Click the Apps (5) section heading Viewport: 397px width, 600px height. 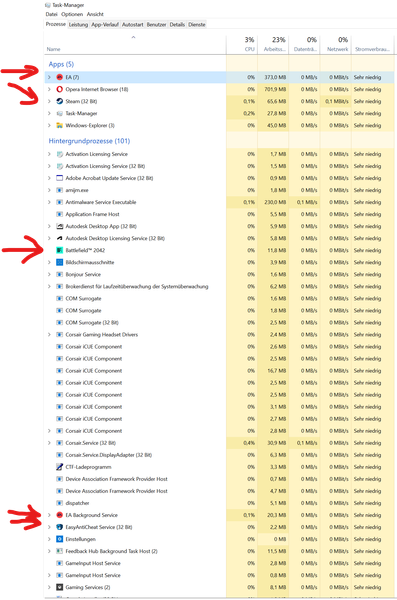click(61, 64)
